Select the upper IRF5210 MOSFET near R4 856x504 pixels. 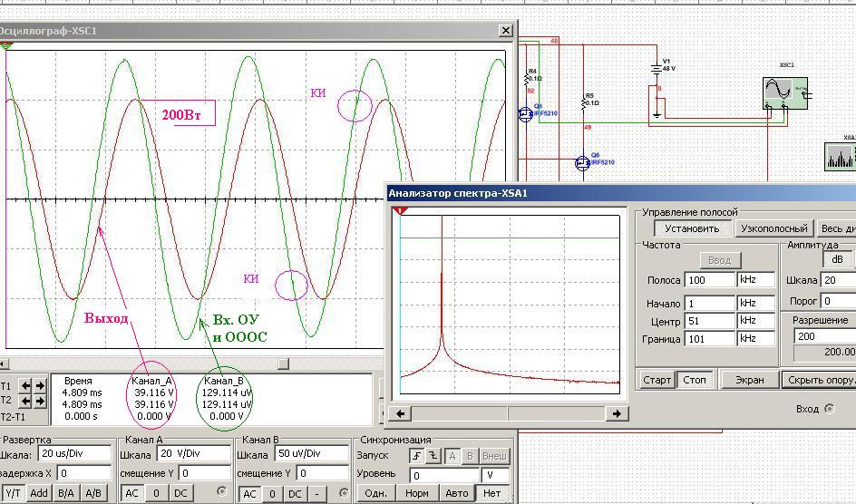(526, 114)
